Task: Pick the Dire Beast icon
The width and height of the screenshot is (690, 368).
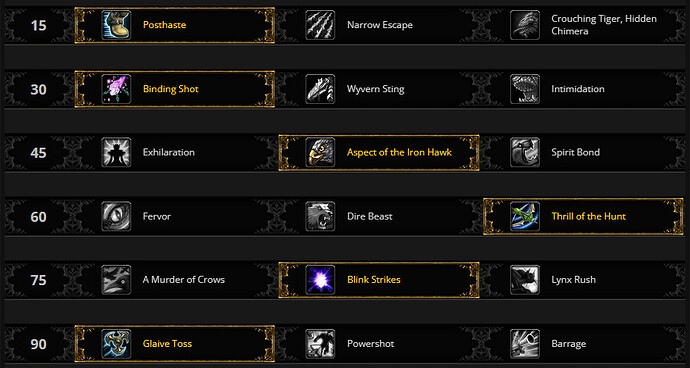Action: [320, 216]
